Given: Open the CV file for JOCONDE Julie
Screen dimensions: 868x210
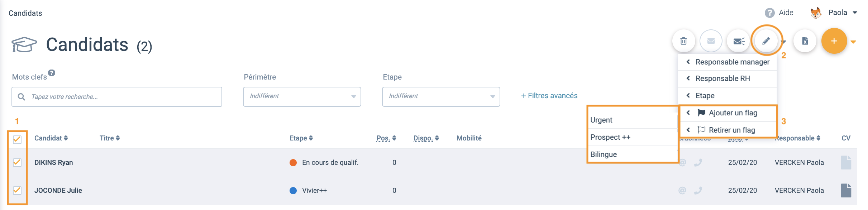Looking at the screenshot, I should point(846,190).
